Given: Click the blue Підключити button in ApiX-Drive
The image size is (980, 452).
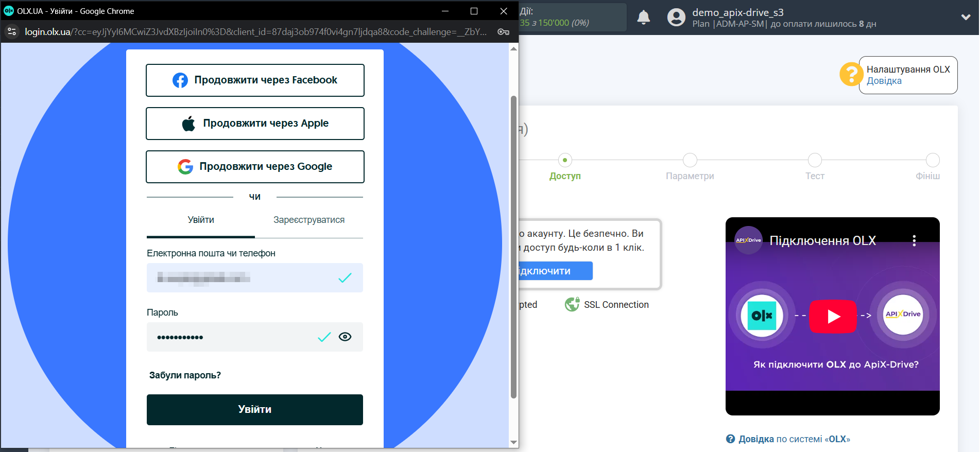Looking at the screenshot, I should pyautogui.click(x=556, y=271).
